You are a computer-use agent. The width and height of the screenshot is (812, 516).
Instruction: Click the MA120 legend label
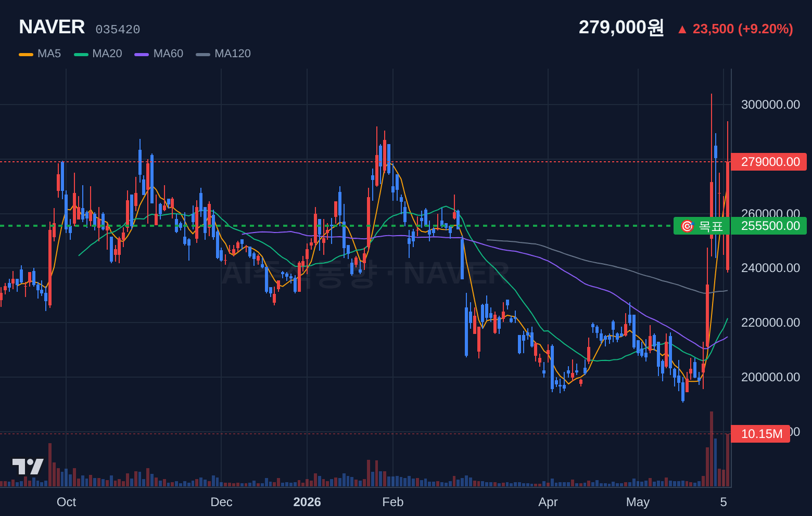tap(233, 54)
